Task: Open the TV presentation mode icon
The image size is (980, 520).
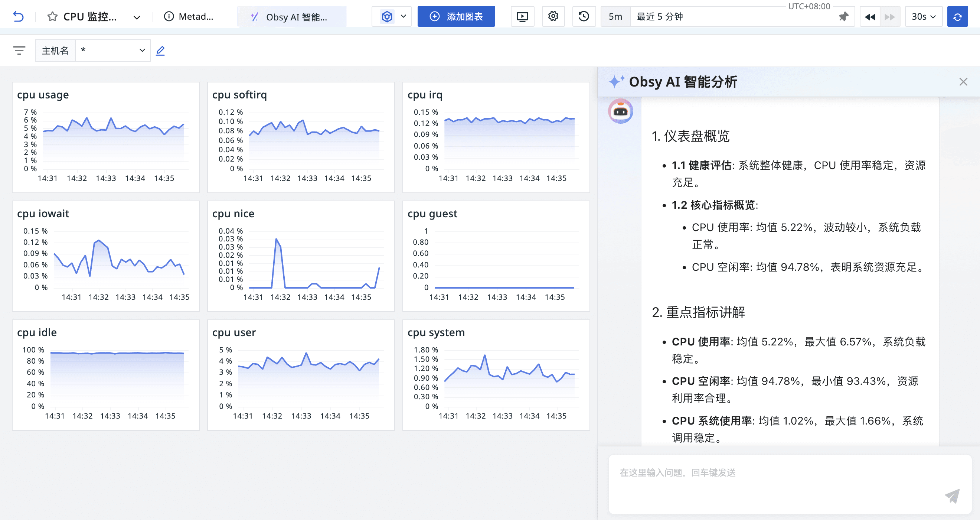Action: [x=522, y=16]
